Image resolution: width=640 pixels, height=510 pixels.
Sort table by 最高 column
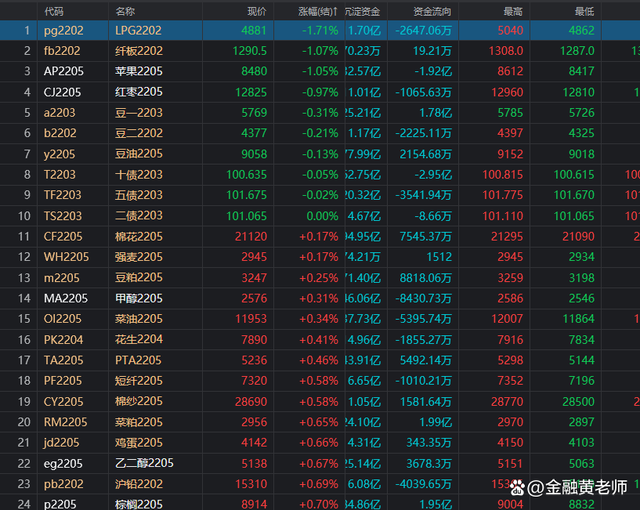pos(513,11)
